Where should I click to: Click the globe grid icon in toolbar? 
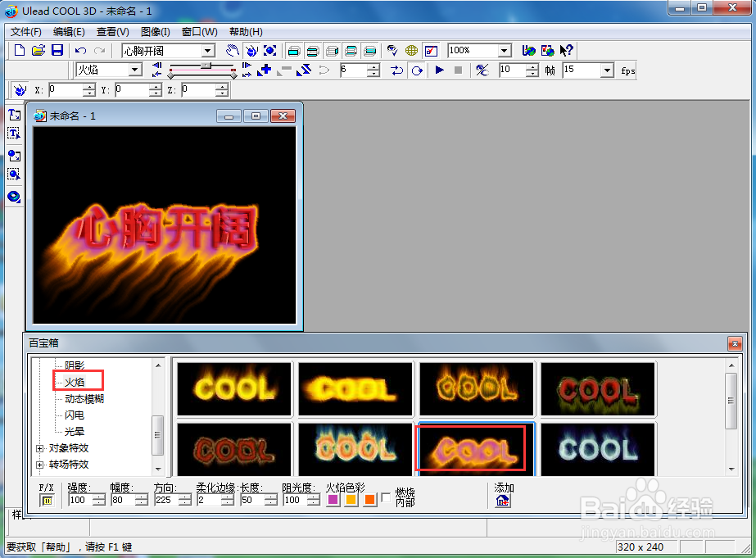tap(411, 50)
